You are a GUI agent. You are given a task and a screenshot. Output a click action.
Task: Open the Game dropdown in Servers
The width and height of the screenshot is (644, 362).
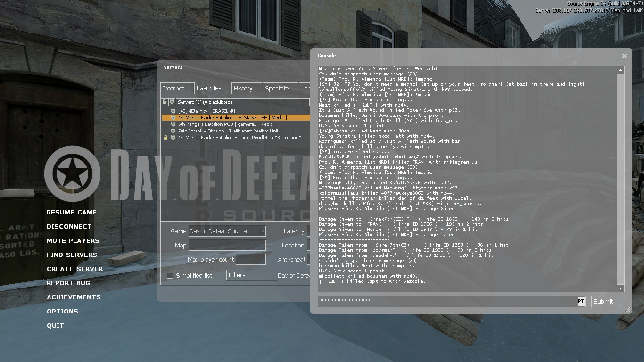click(227, 231)
